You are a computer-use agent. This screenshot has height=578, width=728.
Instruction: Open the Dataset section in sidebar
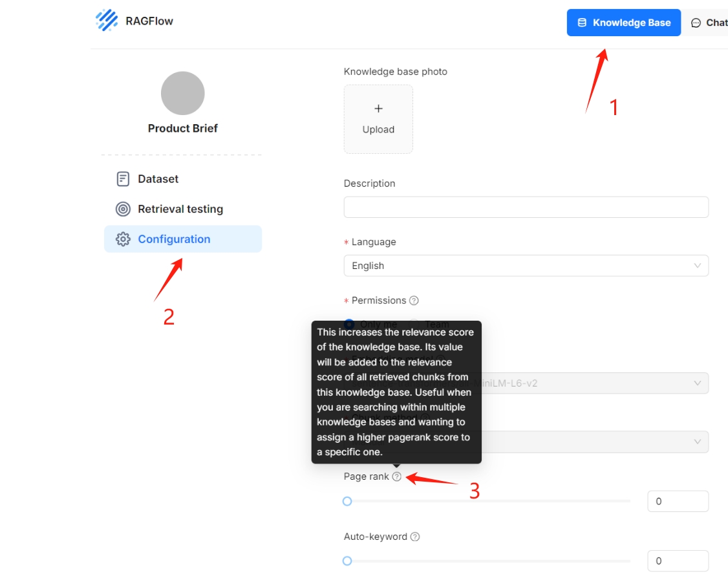pyautogui.click(x=158, y=179)
